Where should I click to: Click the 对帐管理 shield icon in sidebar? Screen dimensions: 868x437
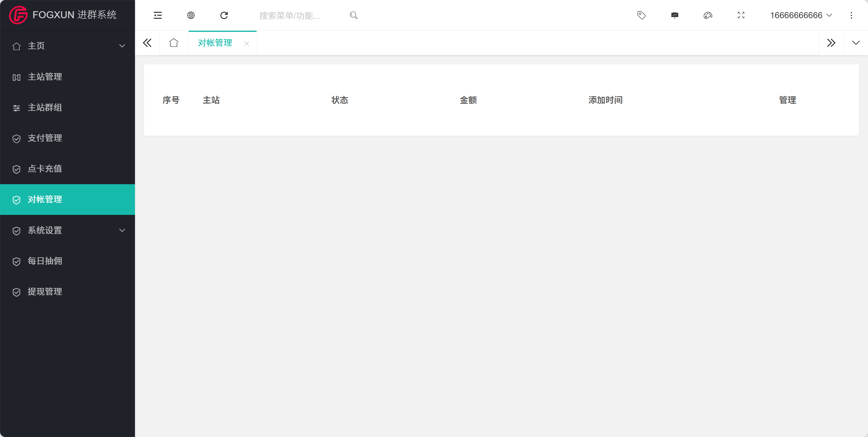[16, 200]
